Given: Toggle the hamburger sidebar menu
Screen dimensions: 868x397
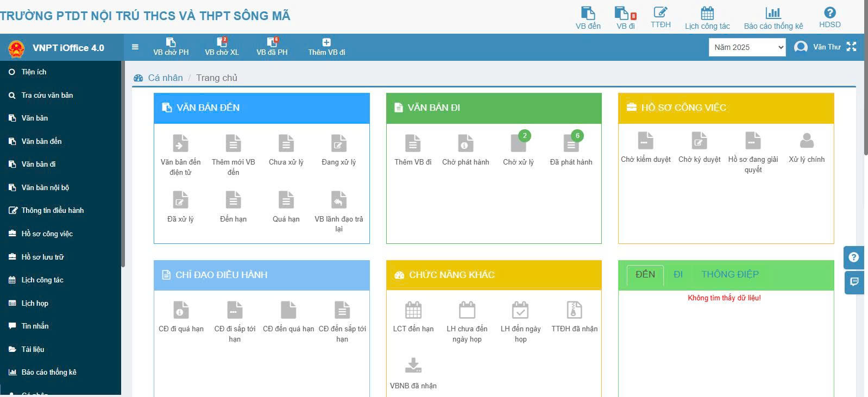Looking at the screenshot, I should click(135, 47).
